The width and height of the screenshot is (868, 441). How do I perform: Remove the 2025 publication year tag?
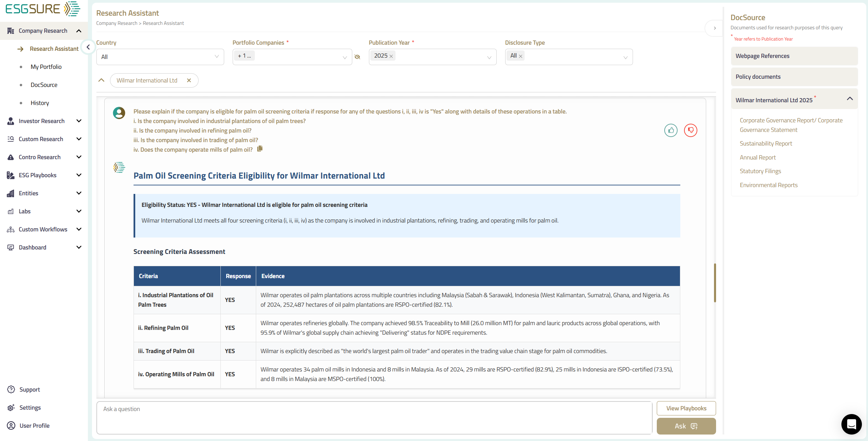tap(391, 56)
